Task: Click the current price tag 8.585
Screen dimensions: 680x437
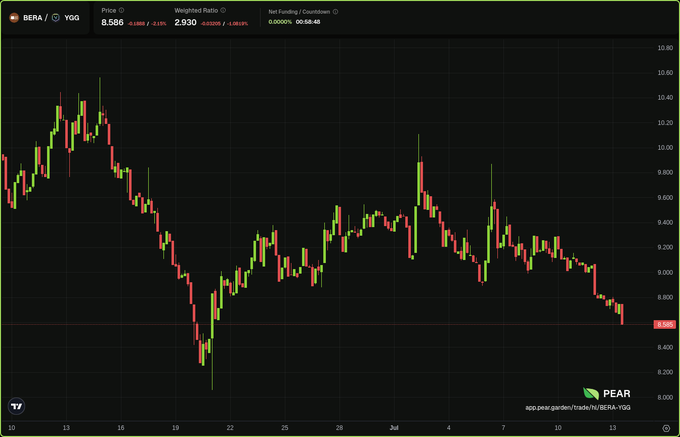Action: (664, 324)
